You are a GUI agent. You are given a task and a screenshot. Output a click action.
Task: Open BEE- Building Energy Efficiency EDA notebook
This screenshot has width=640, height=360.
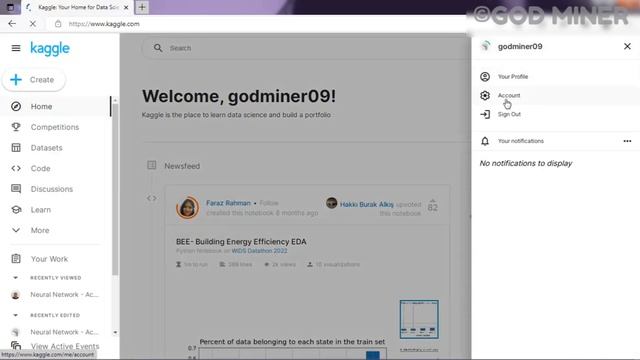tap(241, 242)
